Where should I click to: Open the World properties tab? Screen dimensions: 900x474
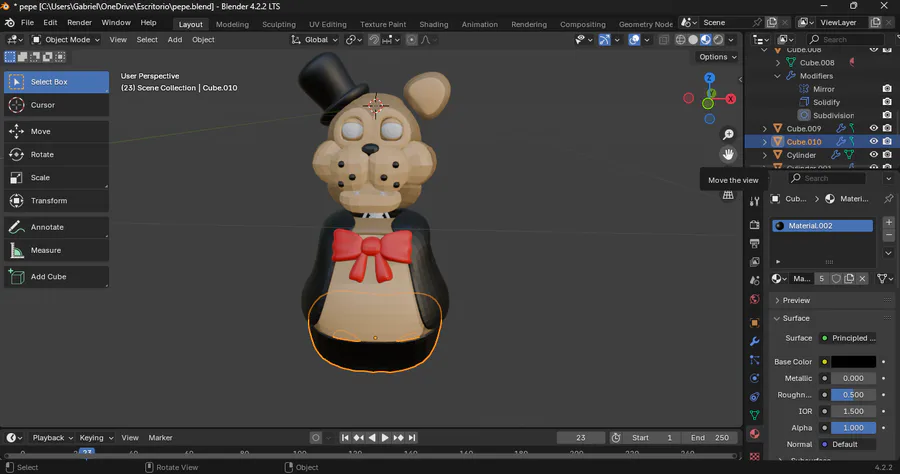[x=755, y=299]
